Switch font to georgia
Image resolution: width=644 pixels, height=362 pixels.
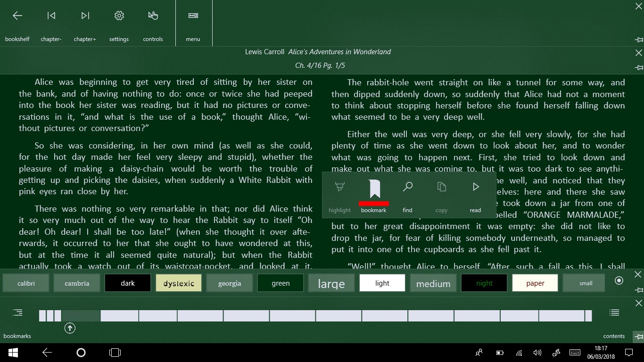click(230, 283)
